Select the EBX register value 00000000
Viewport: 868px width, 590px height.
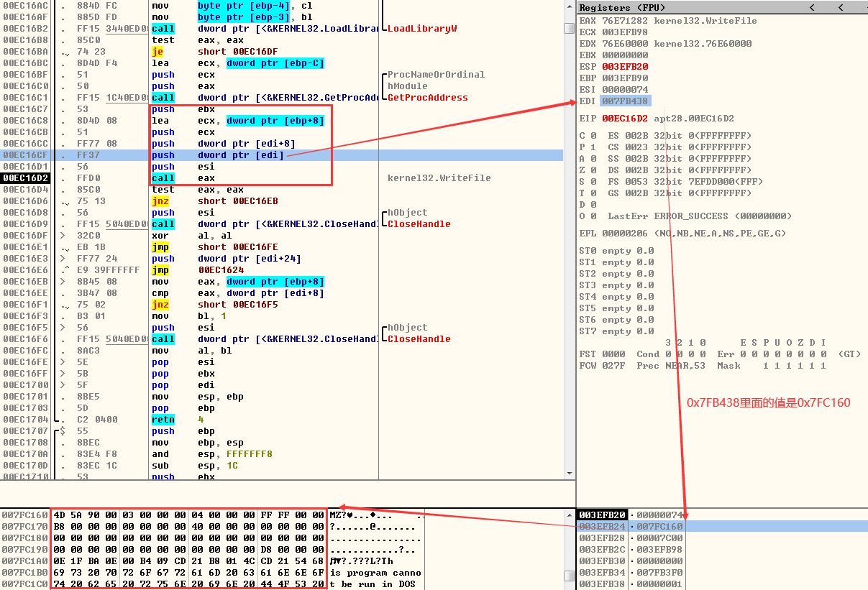pyautogui.click(x=625, y=55)
